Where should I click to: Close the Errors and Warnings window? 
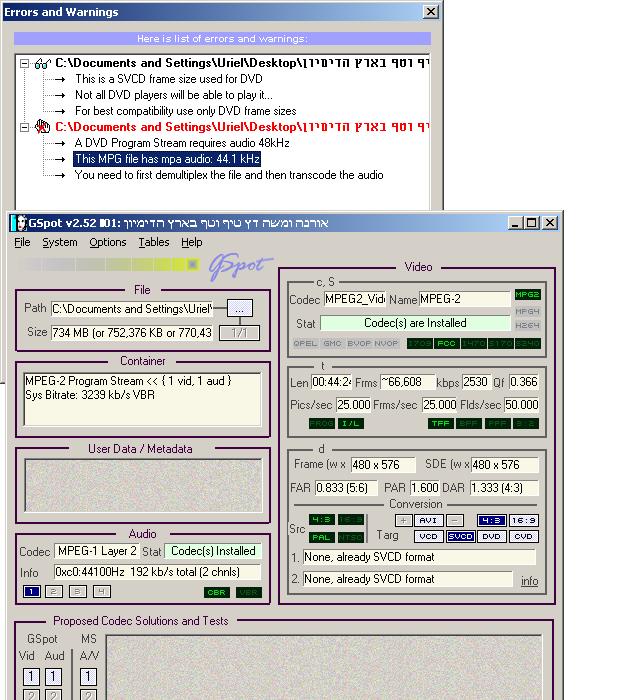[430, 12]
